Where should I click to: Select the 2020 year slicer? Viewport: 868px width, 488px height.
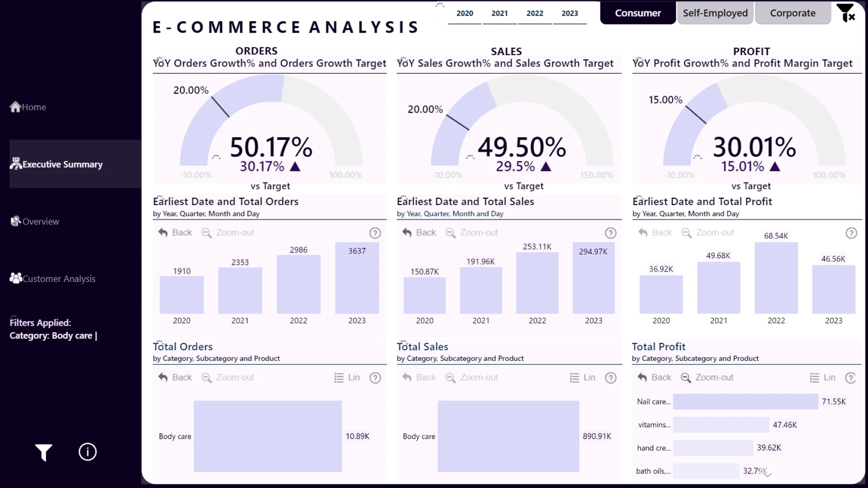click(465, 14)
